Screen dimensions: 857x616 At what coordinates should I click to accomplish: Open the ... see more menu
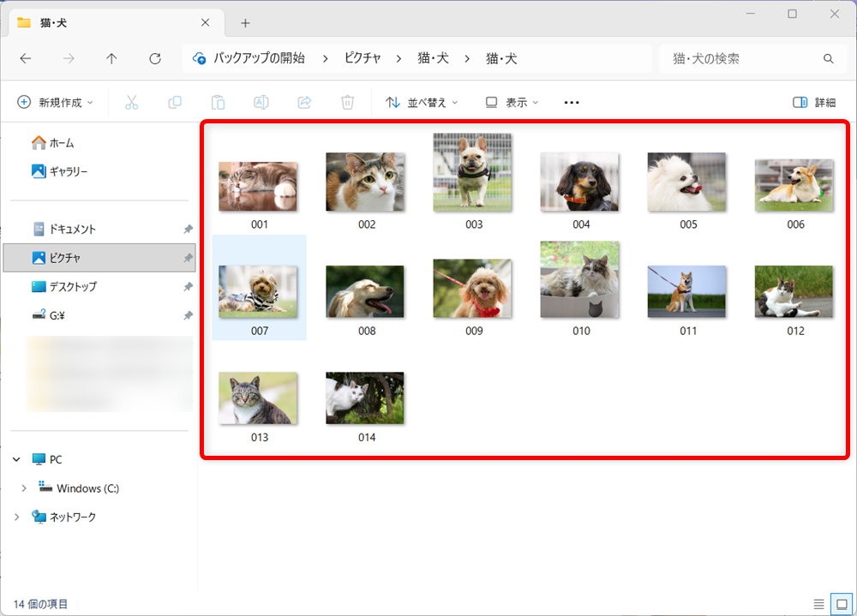[x=571, y=102]
